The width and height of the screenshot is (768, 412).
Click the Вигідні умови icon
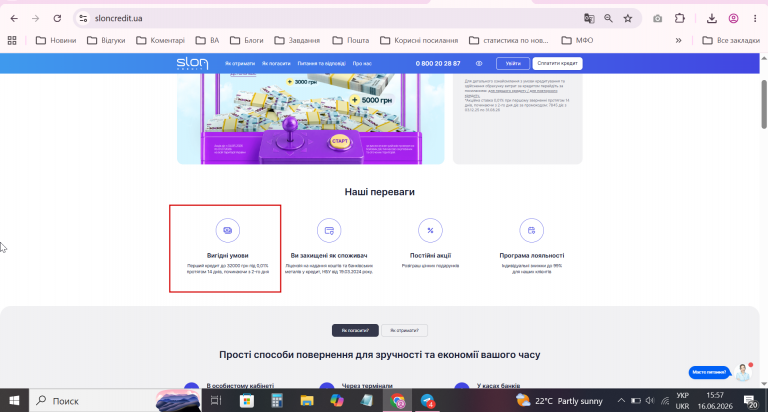tap(228, 230)
